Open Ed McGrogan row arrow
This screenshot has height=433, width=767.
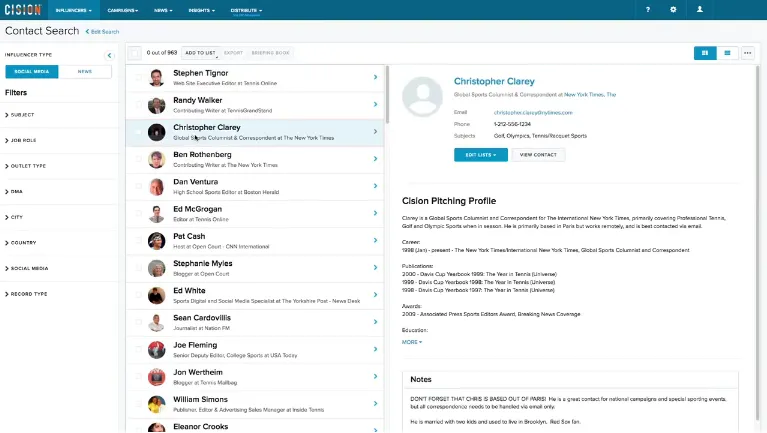375,213
